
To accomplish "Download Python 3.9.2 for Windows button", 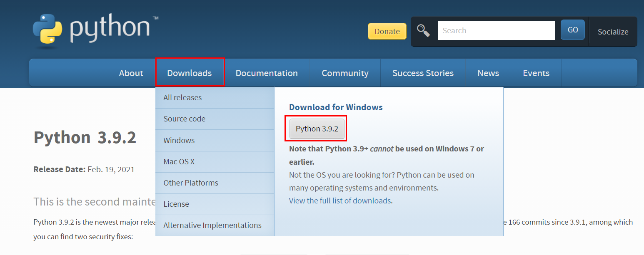I will (x=317, y=129).
